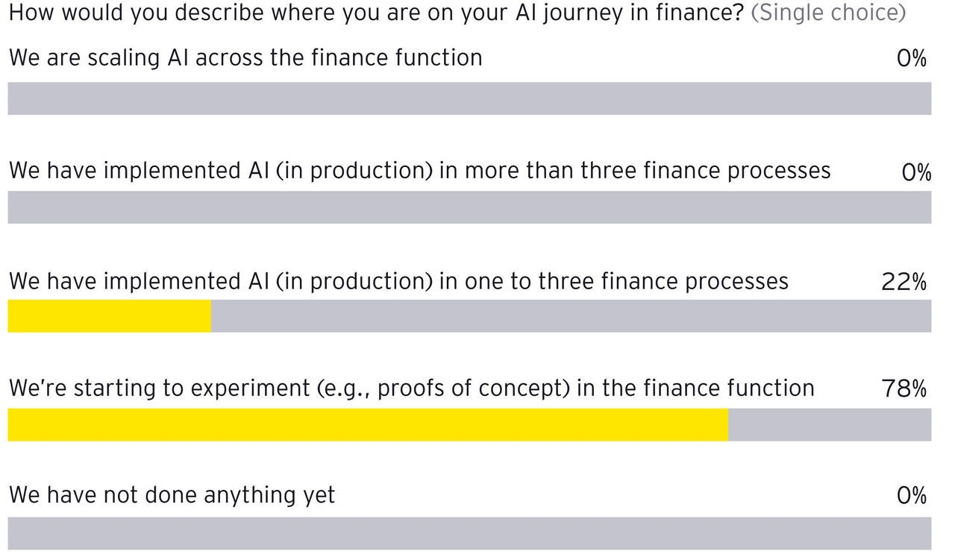Click the 0% value for scaling AI
This screenshot has width=955, height=560.
click(912, 58)
